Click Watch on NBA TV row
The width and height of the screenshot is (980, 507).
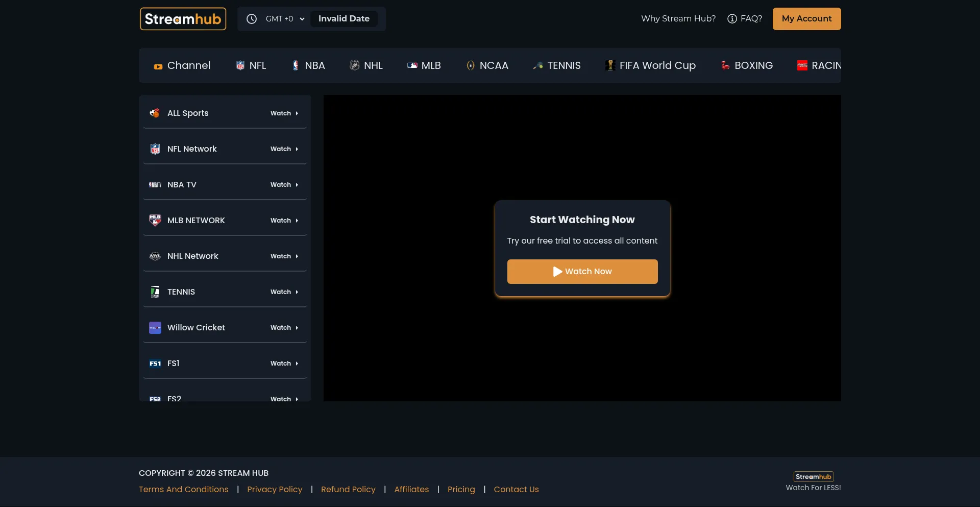coord(284,185)
